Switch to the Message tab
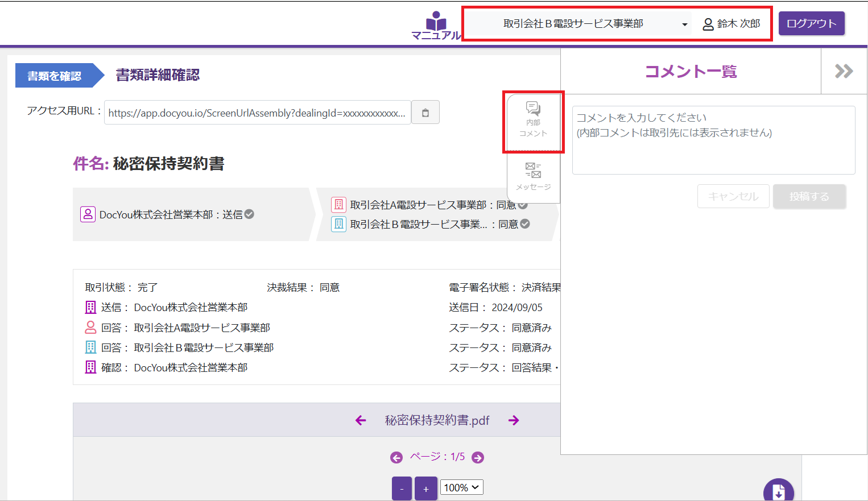The height and width of the screenshot is (501, 868). coord(533,176)
